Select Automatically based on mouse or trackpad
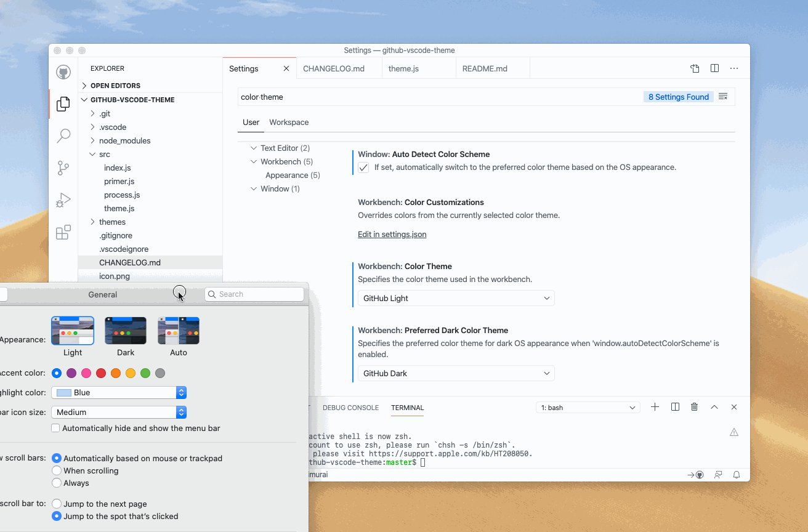The image size is (808, 532). [57, 458]
